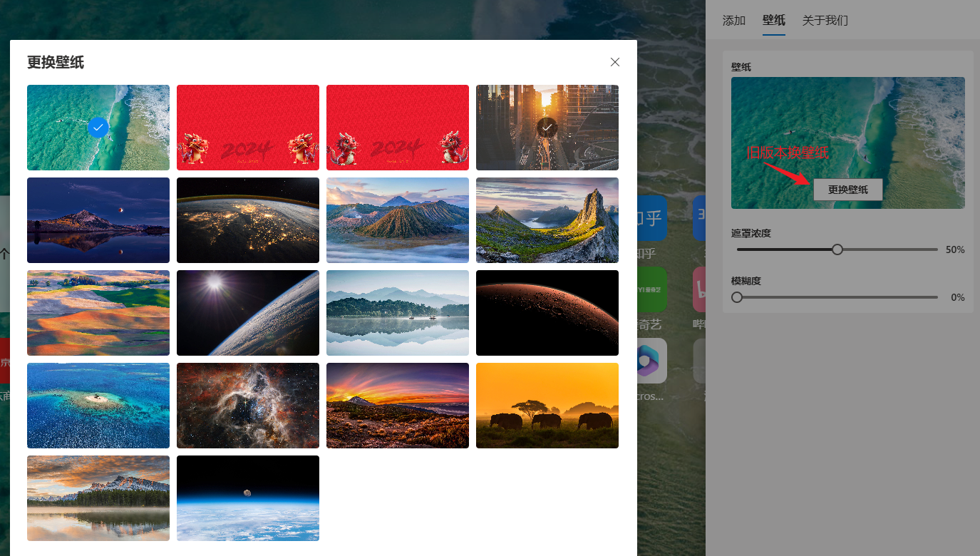Click the current wallpaper preview in sidebar
This screenshot has height=556, width=980.
(847, 114)
